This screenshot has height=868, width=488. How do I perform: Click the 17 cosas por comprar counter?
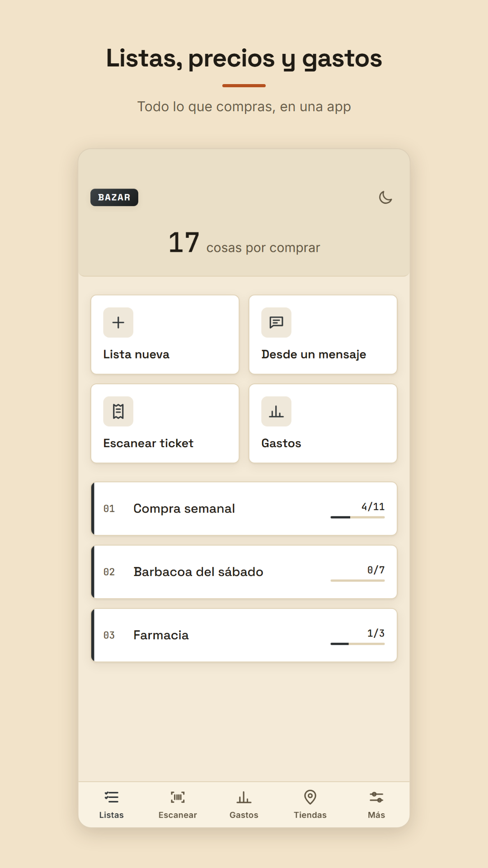pyautogui.click(x=244, y=243)
